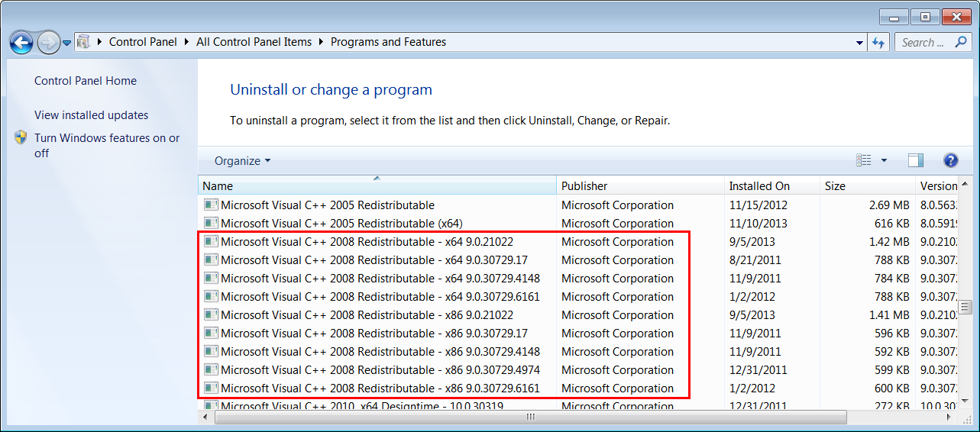Select 2008 Redistributable x86 9.0.30729.4148 row
Viewport: 980px width, 432px height.
pyautogui.click(x=578, y=352)
